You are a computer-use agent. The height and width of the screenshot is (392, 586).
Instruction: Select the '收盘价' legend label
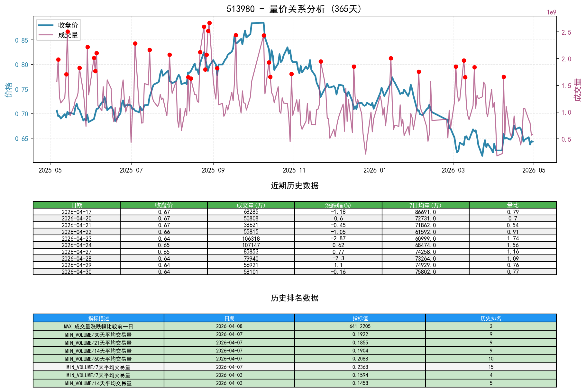(68, 25)
